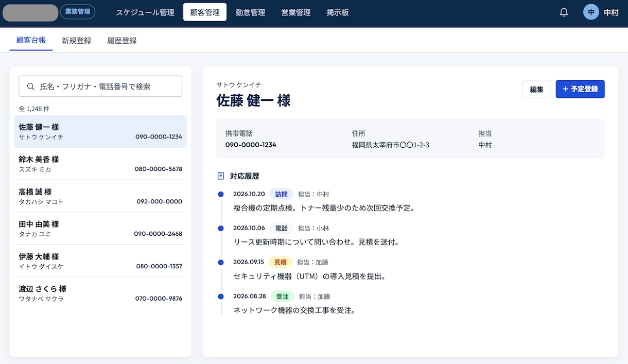Screen dimensions: 628x364
Task: Click the 業務管理 badge
Action: pyautogui.click(x=78, y=12)
